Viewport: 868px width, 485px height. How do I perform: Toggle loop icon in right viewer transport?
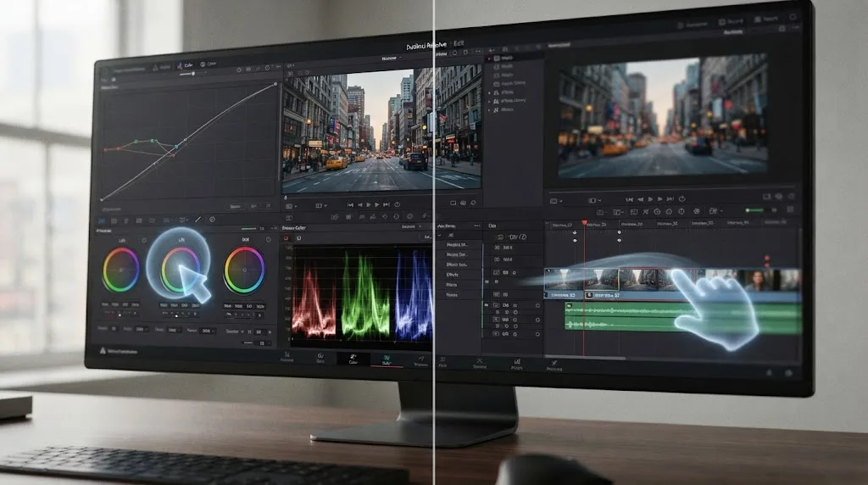682,198
